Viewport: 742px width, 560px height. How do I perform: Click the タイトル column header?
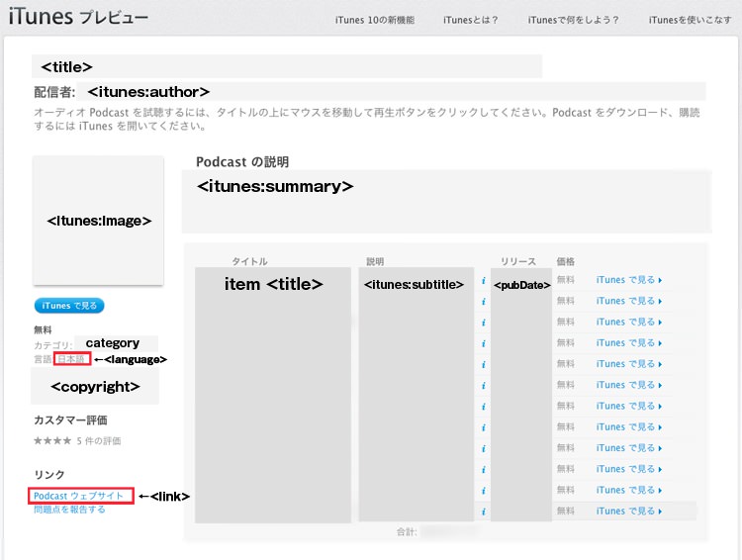249,261
